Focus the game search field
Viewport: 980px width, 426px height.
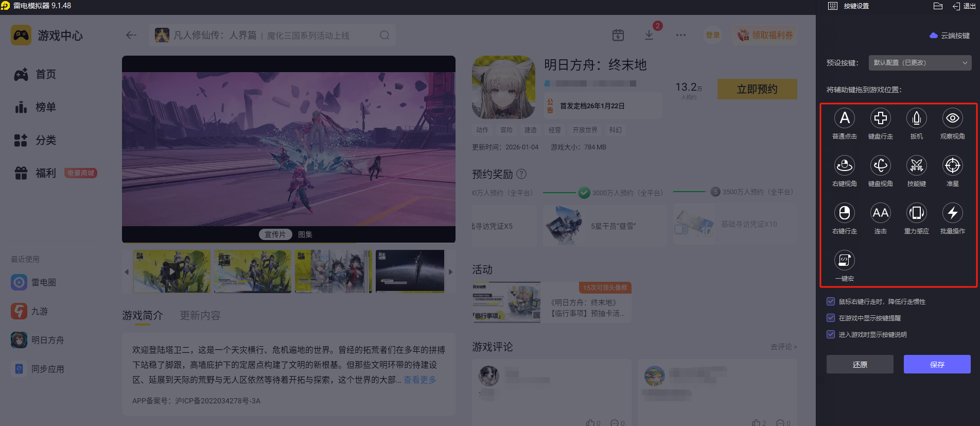pos(273,35)
